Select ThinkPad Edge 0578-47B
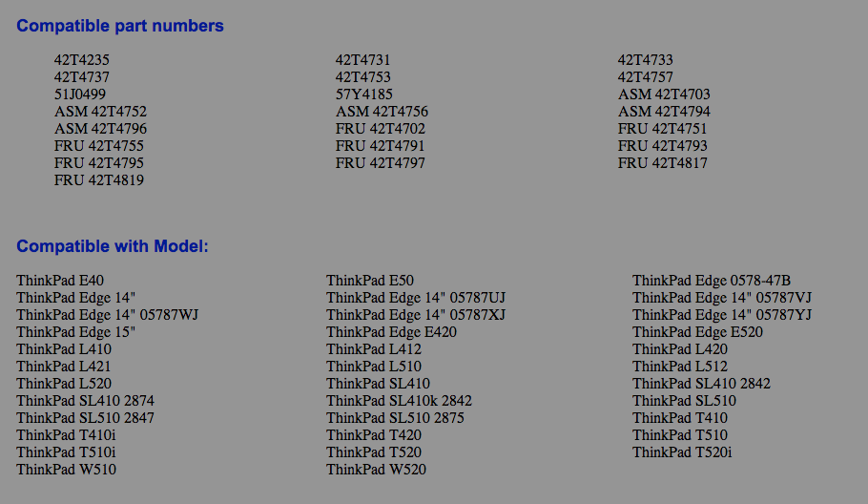 point(712,281)
